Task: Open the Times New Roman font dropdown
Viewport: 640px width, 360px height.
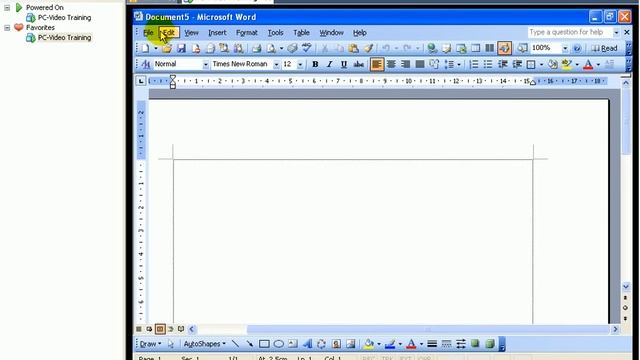Action: tap(276, 64)
